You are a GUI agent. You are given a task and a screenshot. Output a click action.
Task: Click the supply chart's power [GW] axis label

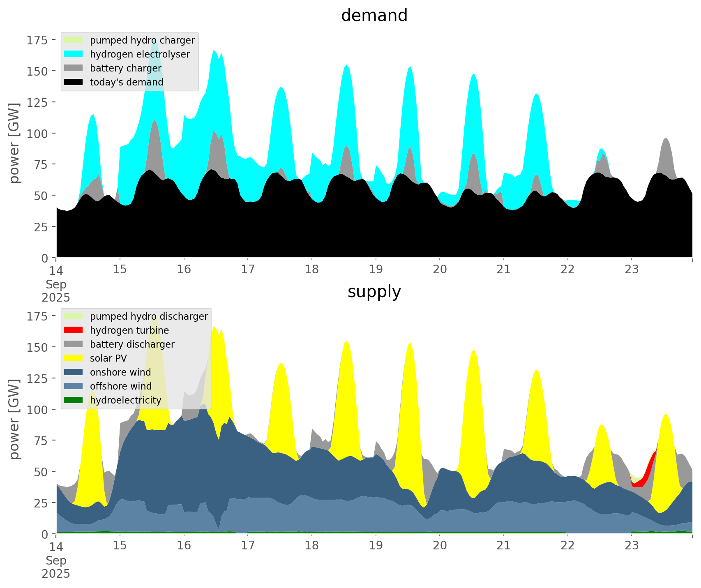[14, 419]
